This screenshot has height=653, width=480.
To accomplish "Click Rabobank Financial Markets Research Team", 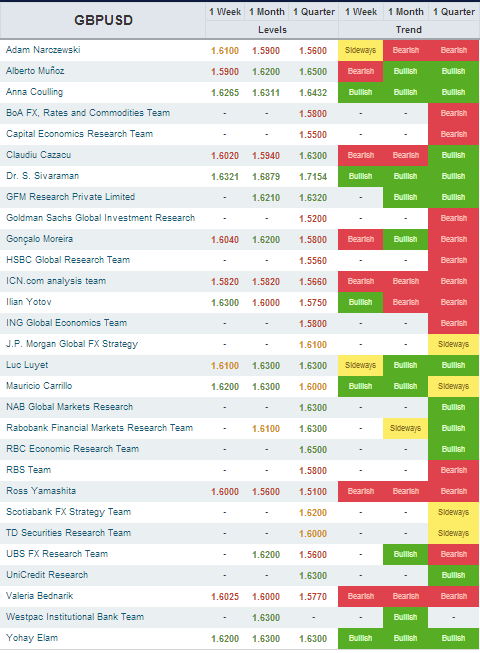I will coord(99,428).
